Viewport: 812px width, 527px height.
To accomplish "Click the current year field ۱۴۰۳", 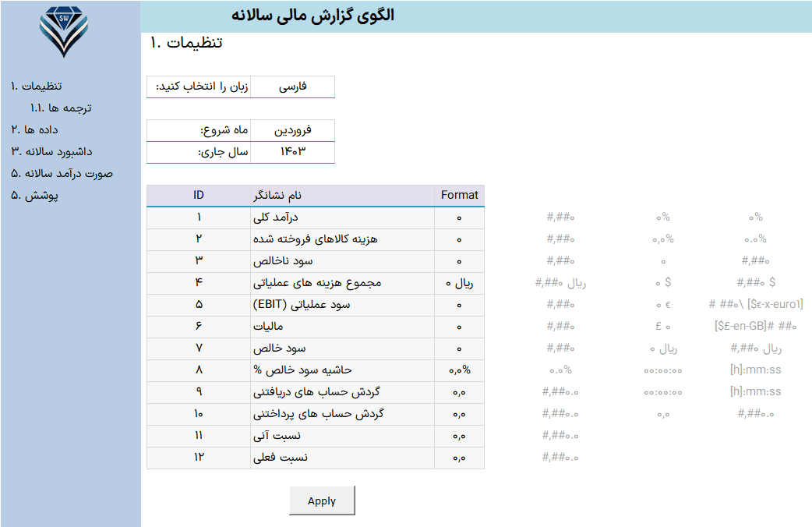I will [292, 152].
